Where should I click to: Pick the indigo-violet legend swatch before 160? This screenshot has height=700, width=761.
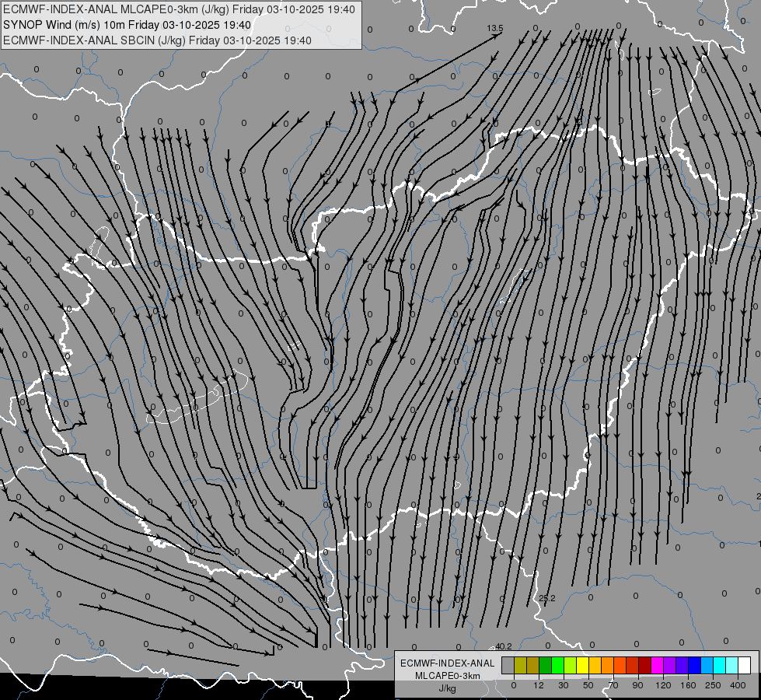(682, 665)
